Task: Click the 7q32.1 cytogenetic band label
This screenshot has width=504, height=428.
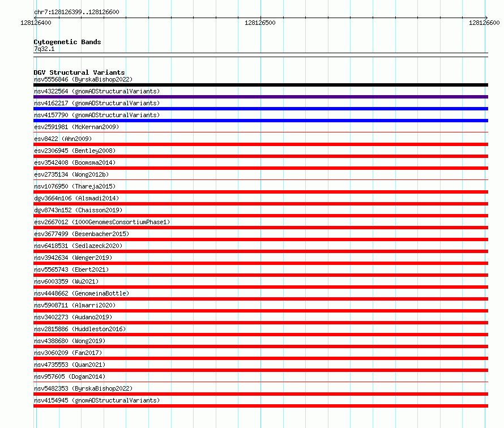Action: click(44, 49)
